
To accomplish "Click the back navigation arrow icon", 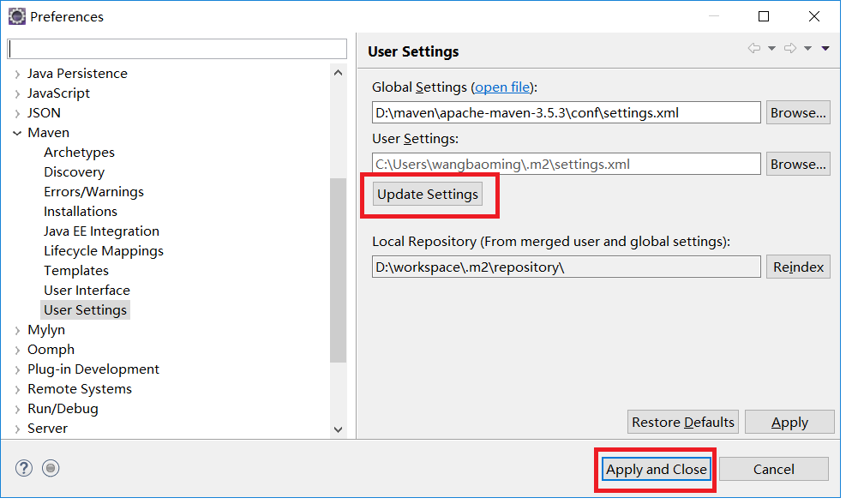I will (x=753, y=49).
